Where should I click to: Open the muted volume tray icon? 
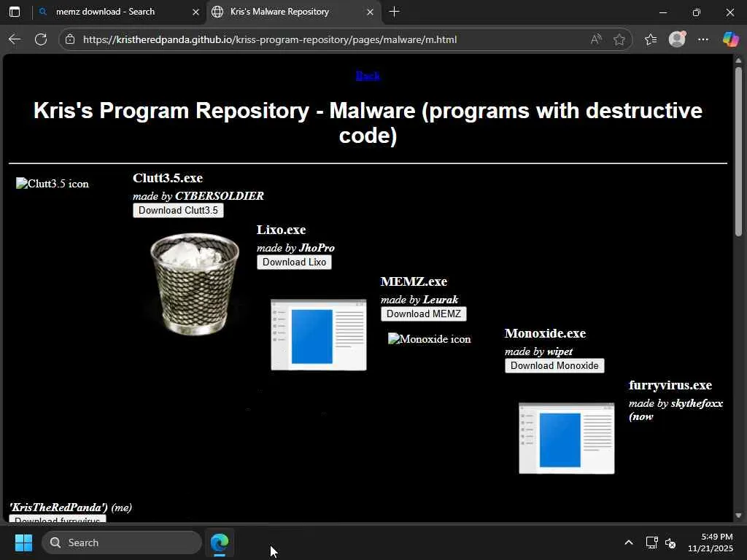(670, 542)
